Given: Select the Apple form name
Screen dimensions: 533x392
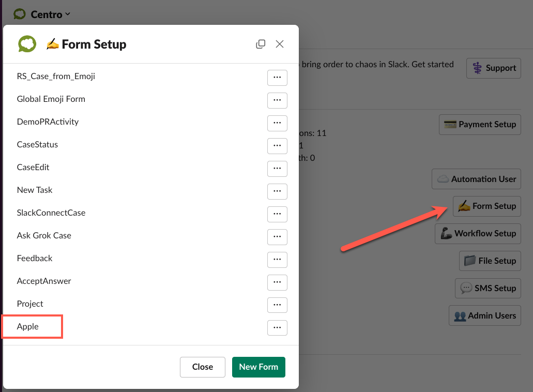Looking at the screenshot, I should point(28,327).
